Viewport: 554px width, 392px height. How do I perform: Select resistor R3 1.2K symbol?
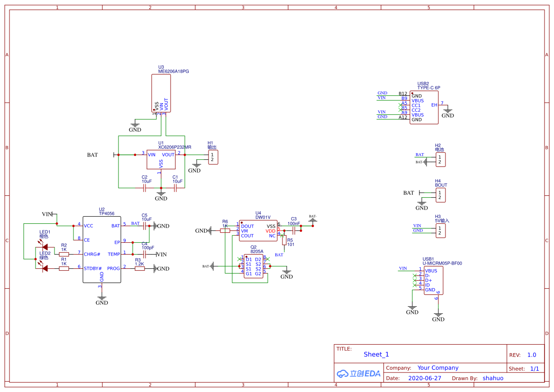(x=139, y=269)
